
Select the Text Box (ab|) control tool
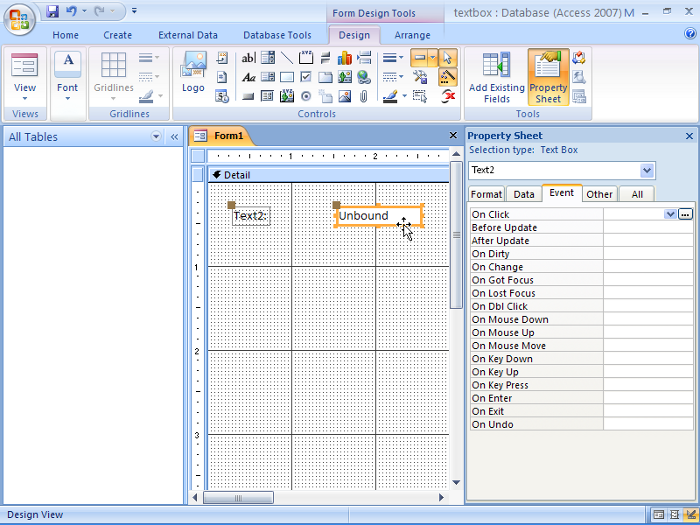248,58
